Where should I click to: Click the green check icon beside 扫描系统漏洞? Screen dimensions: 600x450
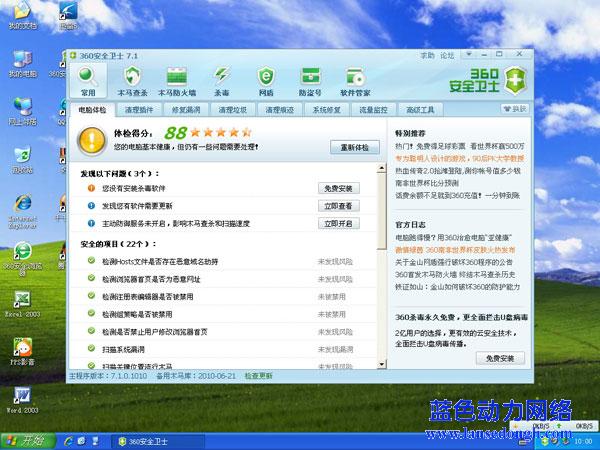pos(91,348)
